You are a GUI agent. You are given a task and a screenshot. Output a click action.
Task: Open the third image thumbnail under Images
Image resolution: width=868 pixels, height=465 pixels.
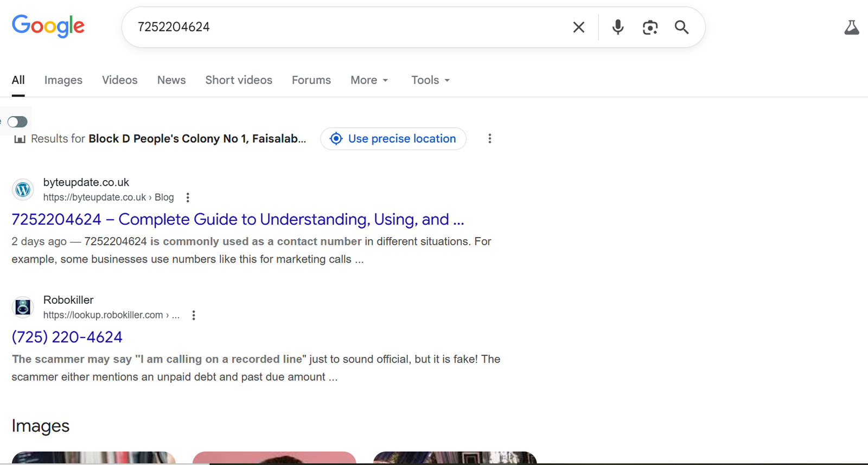click(455, 458)
